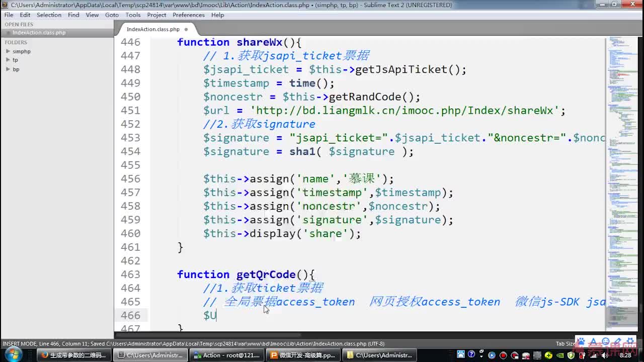The height and width of the screenshot is (362, 644).
Task: Expand the bp folder tree arrow
Action: click(8, 69)
